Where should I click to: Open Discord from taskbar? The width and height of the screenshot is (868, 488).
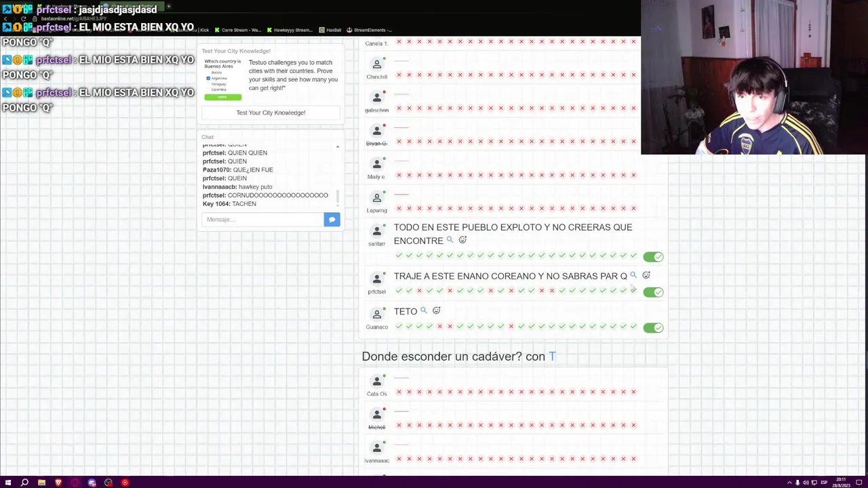coord(92,483)
